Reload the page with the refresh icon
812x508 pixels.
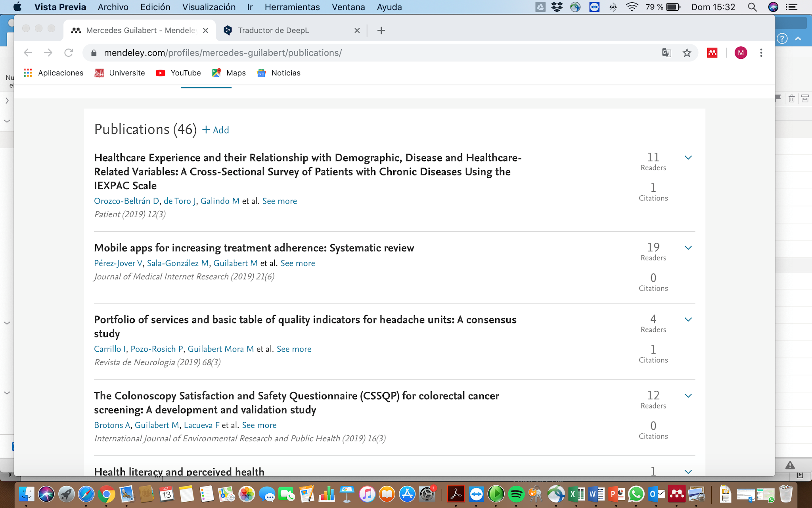(69, 53)
